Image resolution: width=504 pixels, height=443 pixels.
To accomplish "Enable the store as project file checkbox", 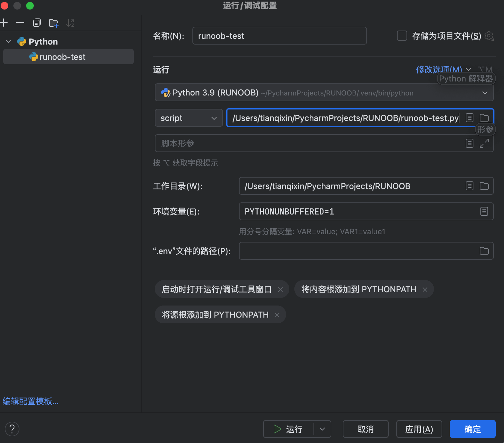I will [402, 36].
